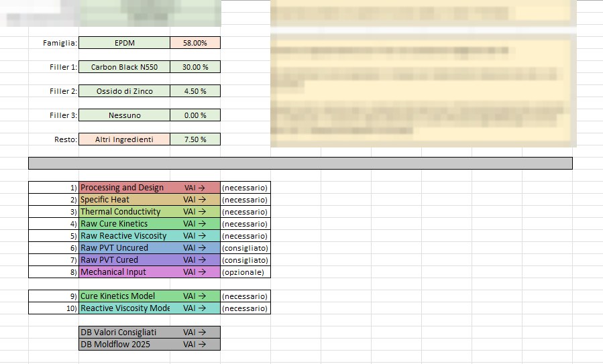Click the number 3) cell
This screenshot has width=603, height=364.
[54, 211]
